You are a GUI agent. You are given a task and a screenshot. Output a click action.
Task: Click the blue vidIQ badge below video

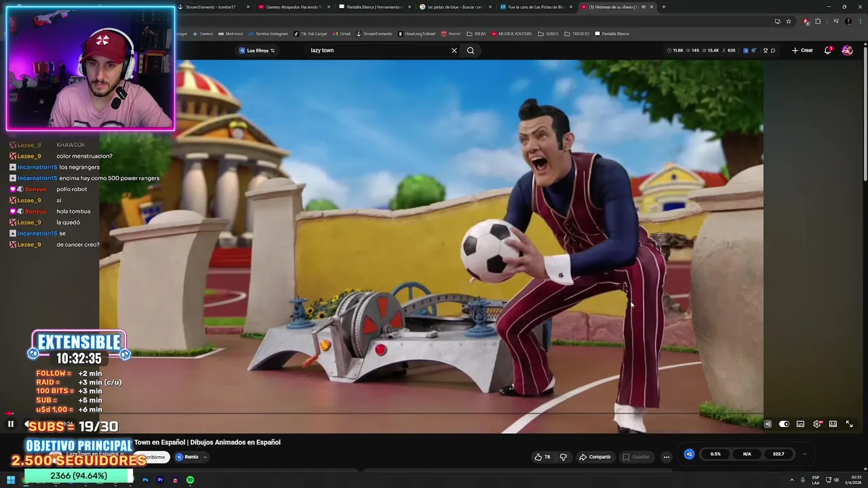click(x=689, y=454)
